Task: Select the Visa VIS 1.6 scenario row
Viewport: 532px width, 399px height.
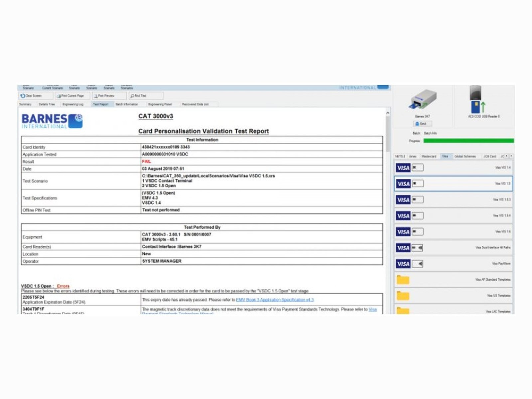Action: [x=454, y=232]
